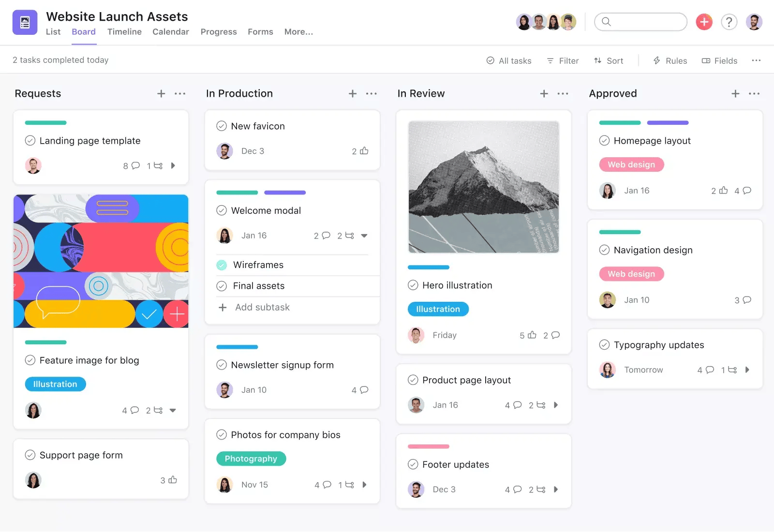Mark Landing page template complete
Screen dimensions: 774x532
pyautogui.click(x=30, y=141)
